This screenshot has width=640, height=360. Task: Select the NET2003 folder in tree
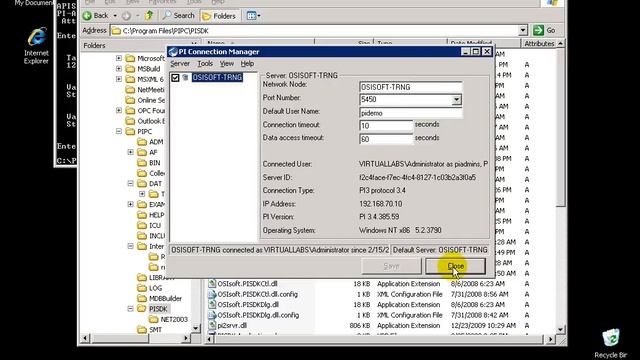click(173, 320)
